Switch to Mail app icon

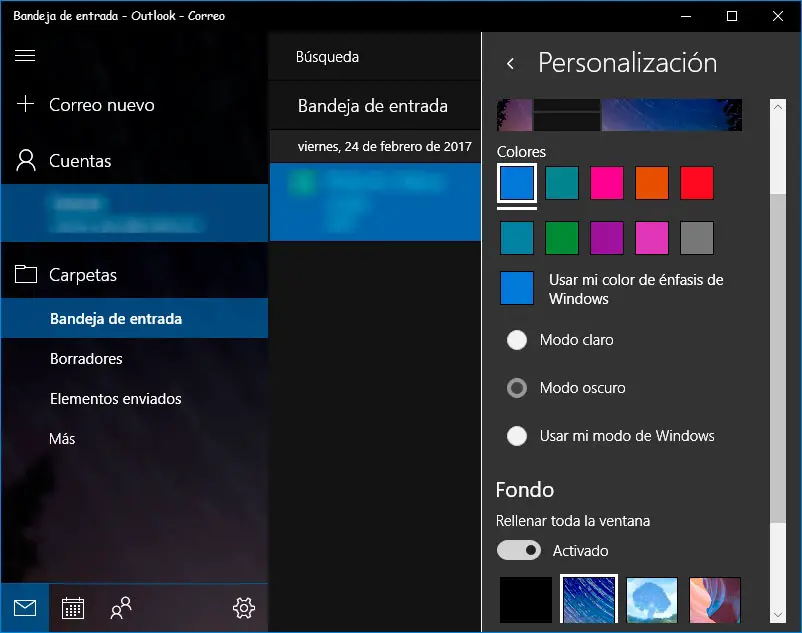(x=25, y=608)
